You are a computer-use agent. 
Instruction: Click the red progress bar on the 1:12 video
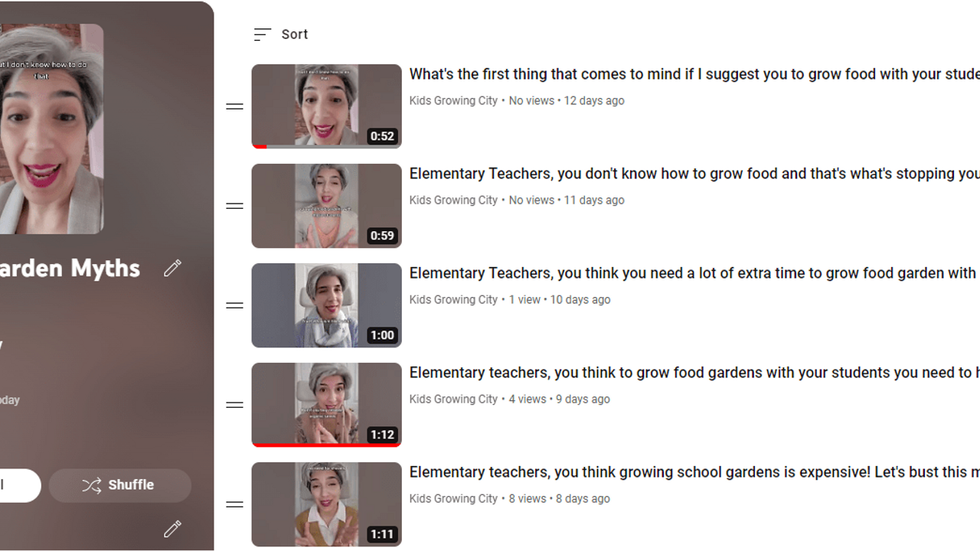(327, 445)
